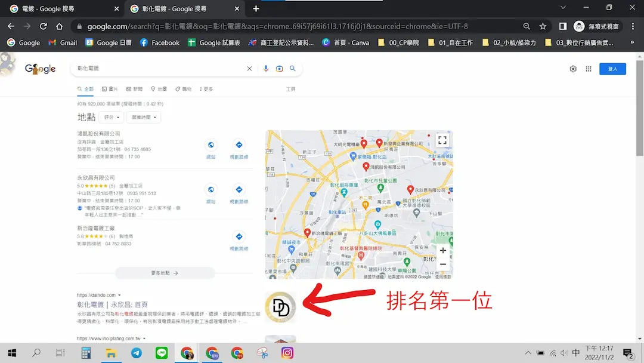Screen dimensions: 644x363
Task: Open the 彰化電鍍 | 永欣昌: 首頁 result link
Action: pos(112,304)
